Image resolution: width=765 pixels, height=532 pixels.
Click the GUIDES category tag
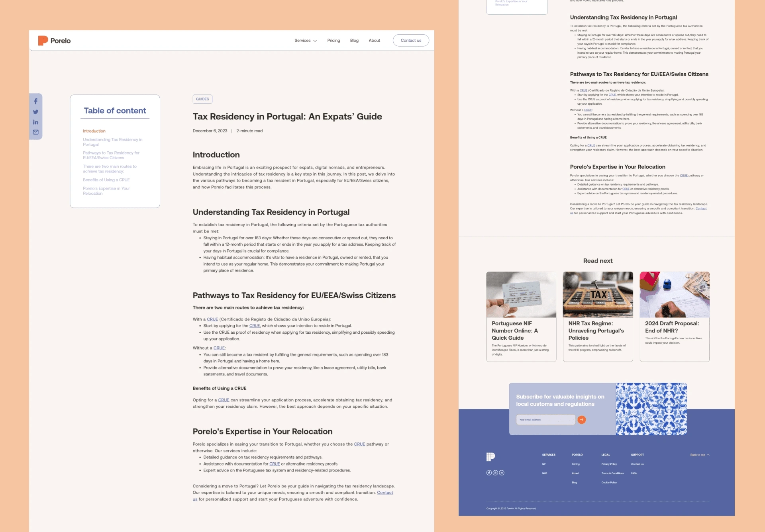click(x=202, y=99)
